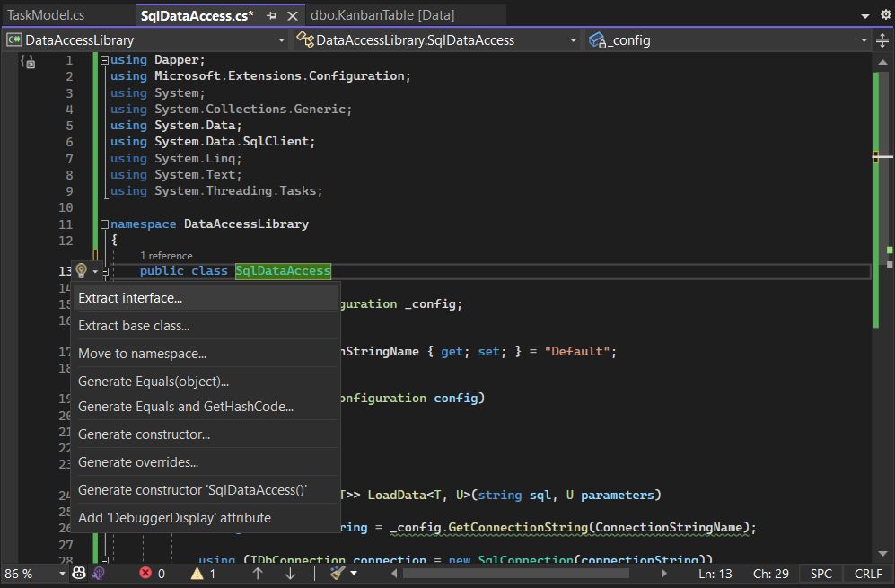Click the horizontal scrollbar left arrow
This screenshot has height=588, width=895.
394,573
